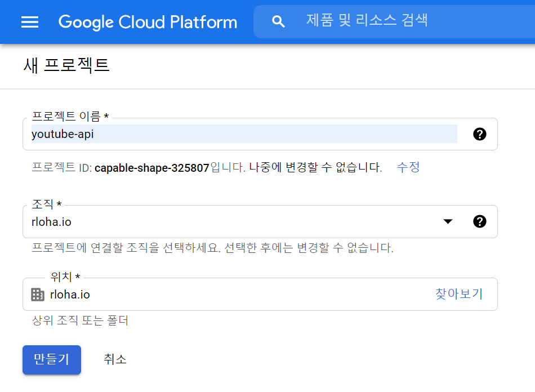Click the 상위 조직 또는 폴더 hint text
The height and width of the screenshot is (392, 535).
[x=80, y=320]
